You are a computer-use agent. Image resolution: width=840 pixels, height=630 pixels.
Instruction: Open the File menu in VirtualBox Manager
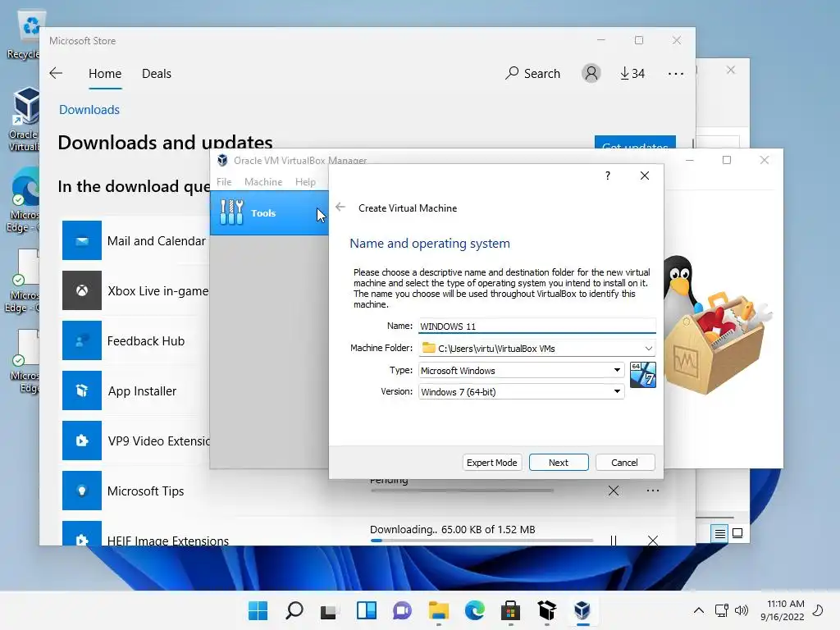(x=224, y=181)
